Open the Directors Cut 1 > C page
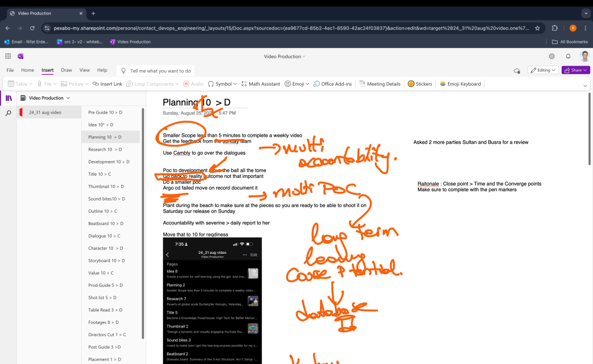The height and width of the screenshot is (364, 593). point(111,334)
